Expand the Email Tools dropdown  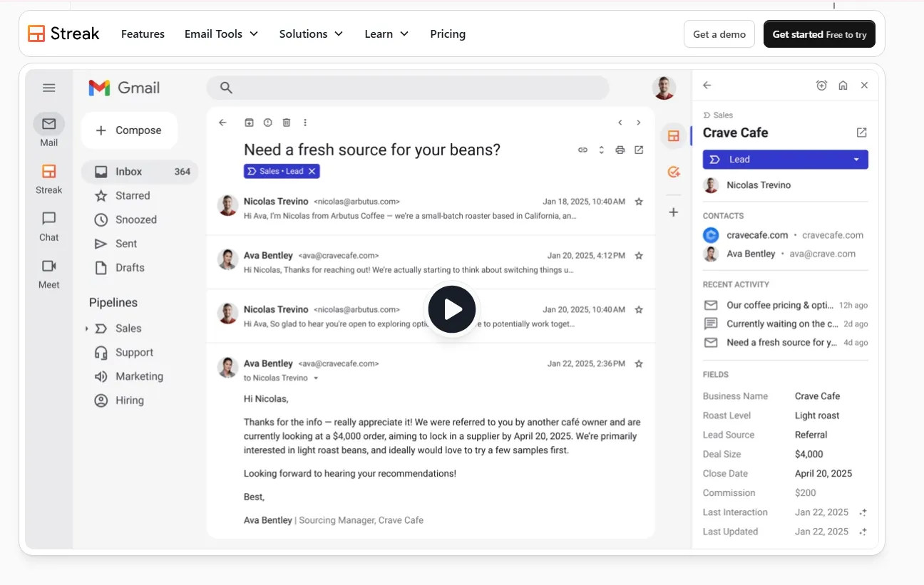pyautogui.click(x=221, y=33)
